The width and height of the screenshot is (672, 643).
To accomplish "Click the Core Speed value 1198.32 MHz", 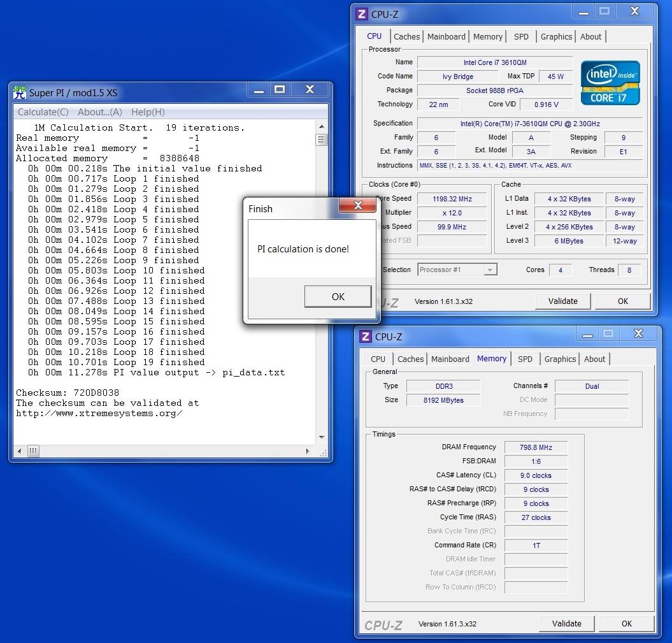I will tap(452, 199).
